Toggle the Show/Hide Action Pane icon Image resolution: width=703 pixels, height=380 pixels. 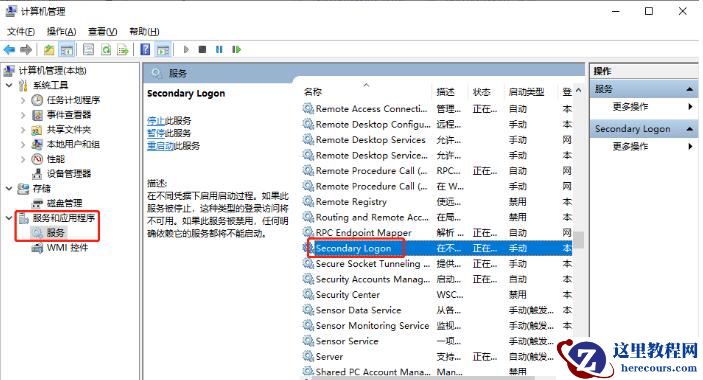coord(163,49)
